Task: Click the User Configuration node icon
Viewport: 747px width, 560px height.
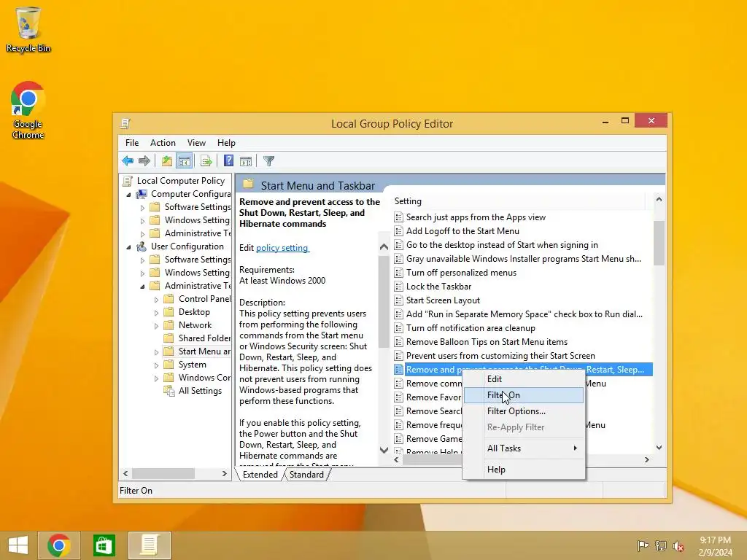Action: 142,246
